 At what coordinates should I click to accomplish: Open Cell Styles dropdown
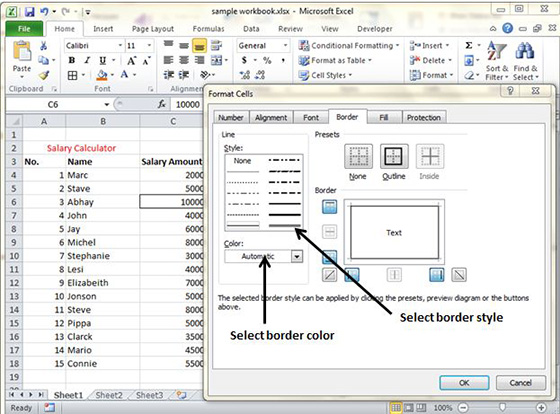(325, 75)
